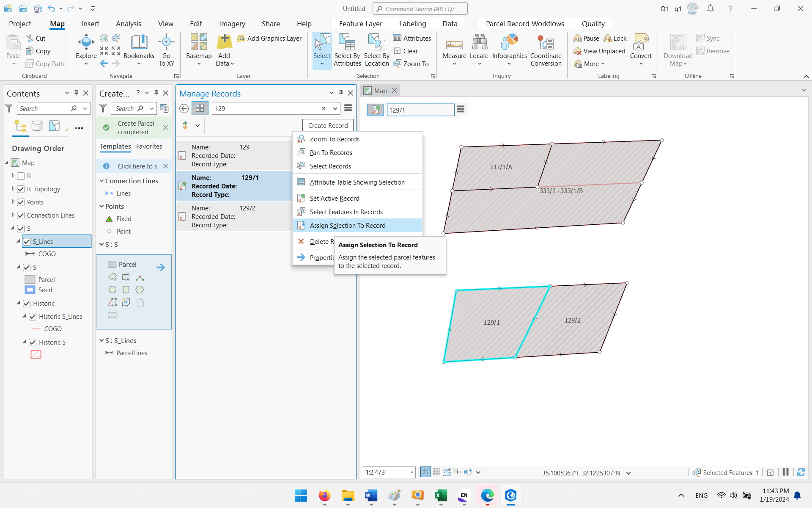Switch to the Imagery ribbon tab
The height and width of the screenshot is (508, 812).
[232, 24]
